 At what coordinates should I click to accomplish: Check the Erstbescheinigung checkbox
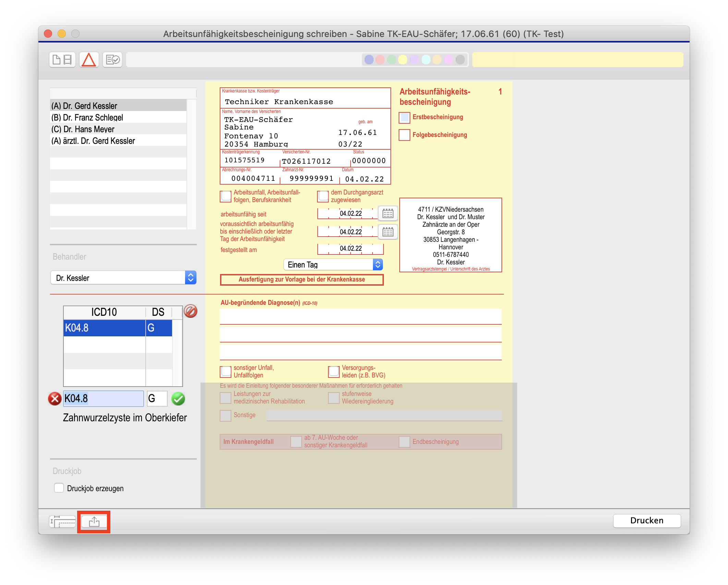pos(404,117)
